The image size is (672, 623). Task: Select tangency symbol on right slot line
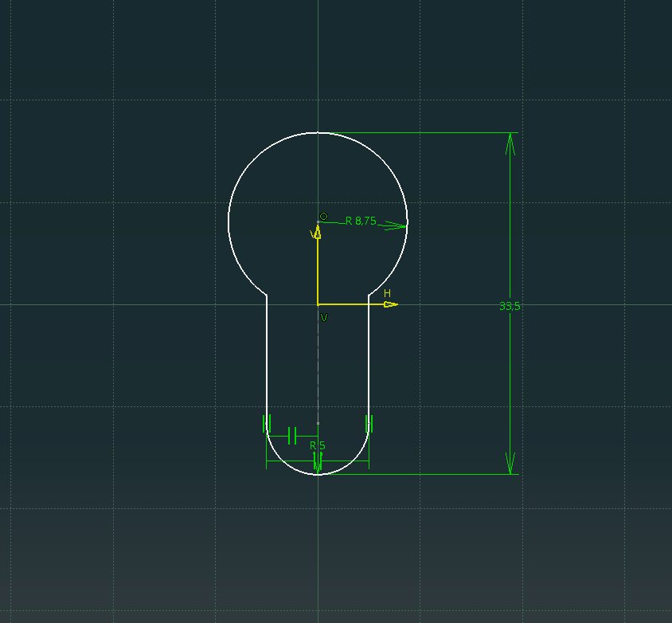tap(369, 424)
